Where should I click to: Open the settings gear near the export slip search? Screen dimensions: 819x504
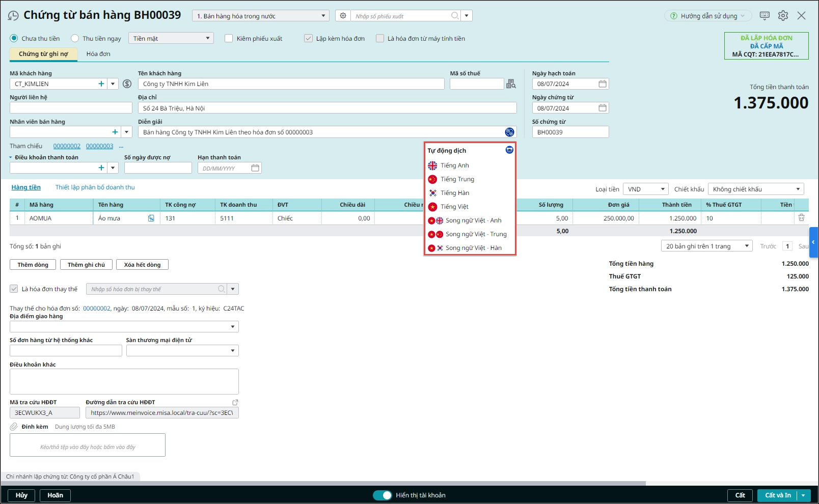[343, 16]
